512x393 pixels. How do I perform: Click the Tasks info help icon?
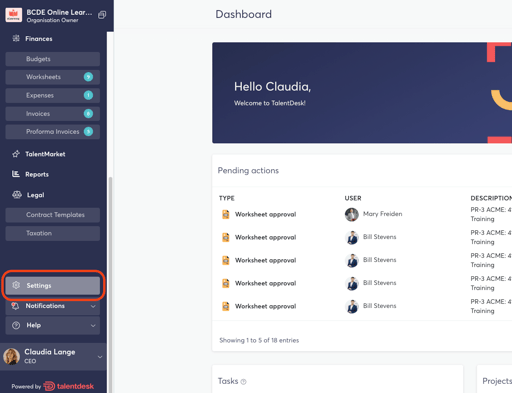[243, 382]
